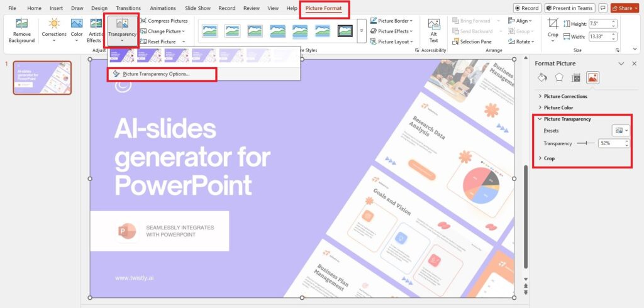Collapse Picture Transparency section
The height and width of the screenshot is (308, 644).
click(x=564, y=119)
